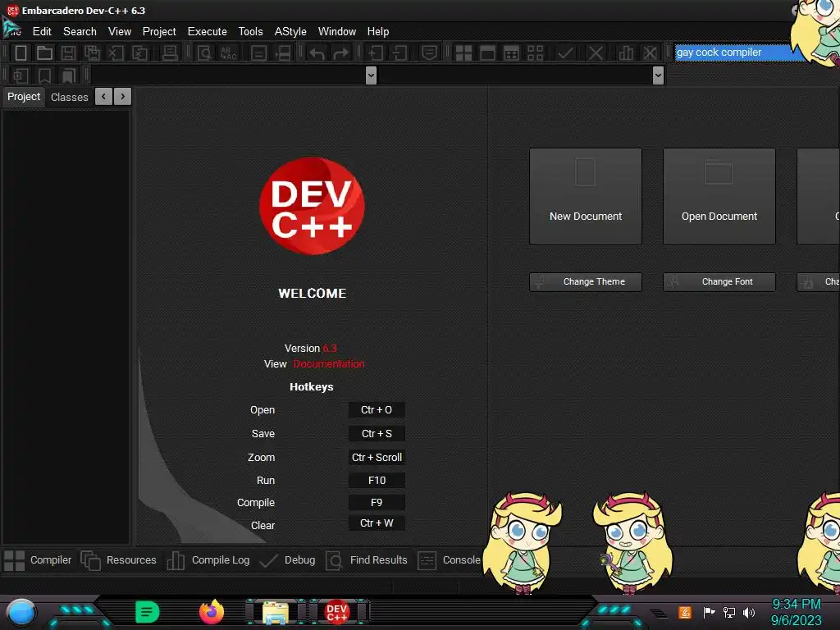Viewport: 840px width, 630px height.
Task: Open the Execute menu
Action: [x=208, y=32]
